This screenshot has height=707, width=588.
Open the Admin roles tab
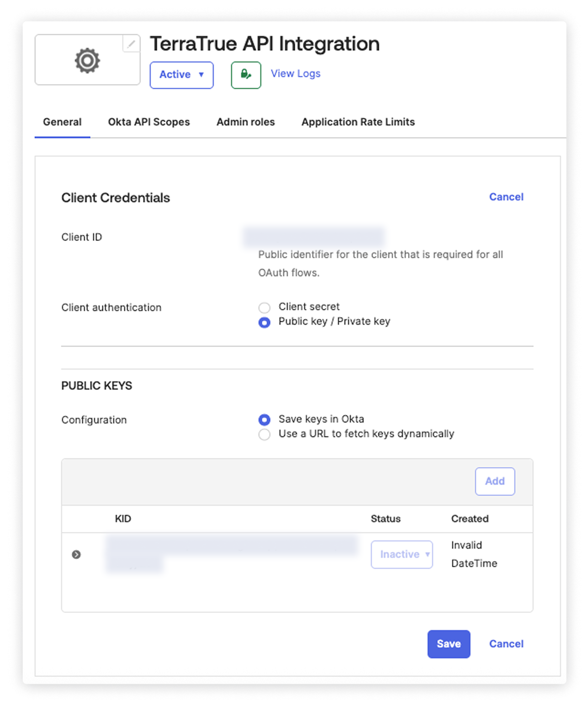[246, 122]
